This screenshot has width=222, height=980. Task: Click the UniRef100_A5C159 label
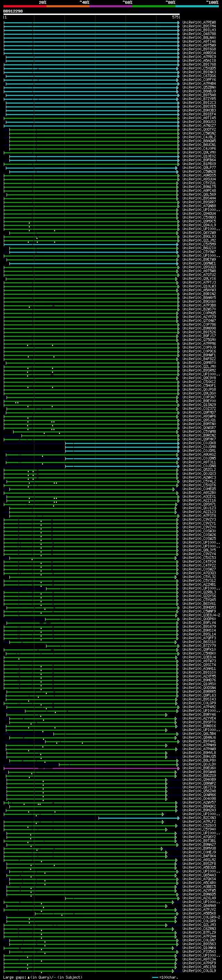pos(199,967)
